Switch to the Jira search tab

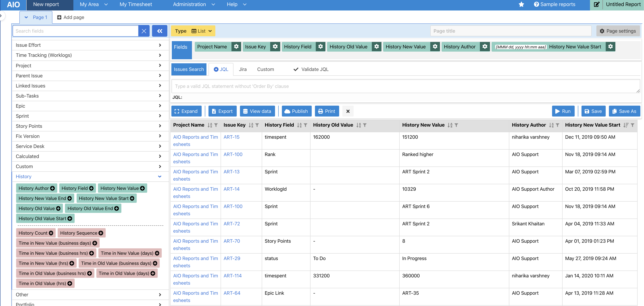click(x=243, y=69)
